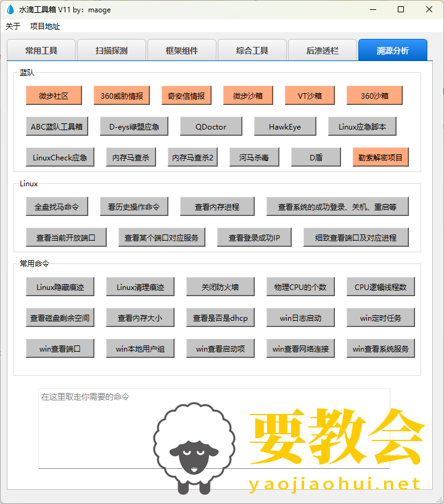This screenshot has width=444, height=504.
Task: Switch to the 综合工具 tab
Action: click(252, 51)
